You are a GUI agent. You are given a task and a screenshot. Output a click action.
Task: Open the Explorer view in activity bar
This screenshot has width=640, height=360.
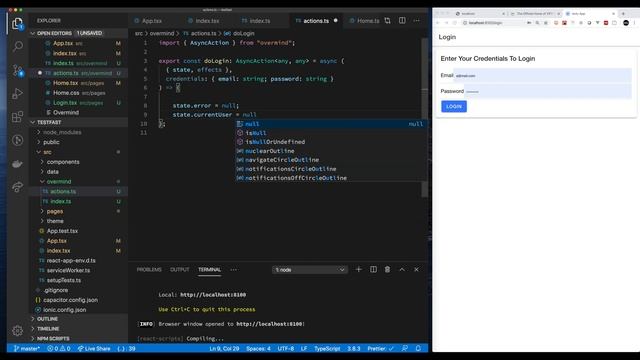18,24
